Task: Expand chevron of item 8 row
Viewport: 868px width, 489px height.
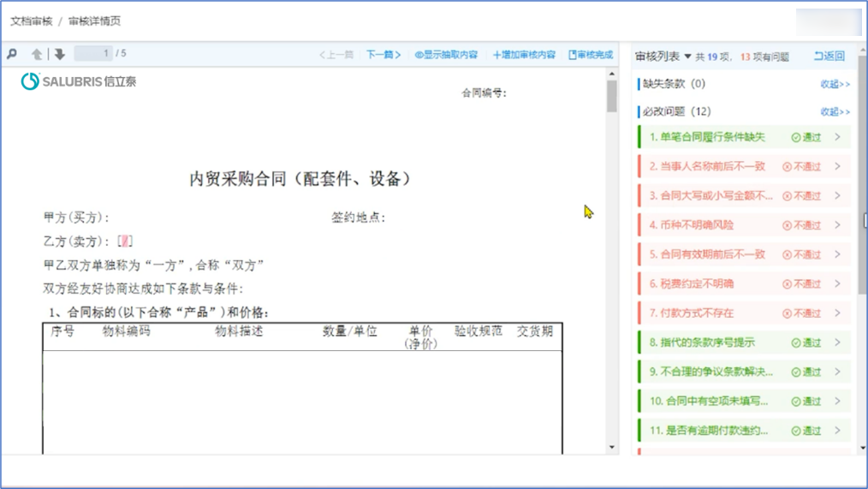Action: pyautogui.click(x=837, y=343)
